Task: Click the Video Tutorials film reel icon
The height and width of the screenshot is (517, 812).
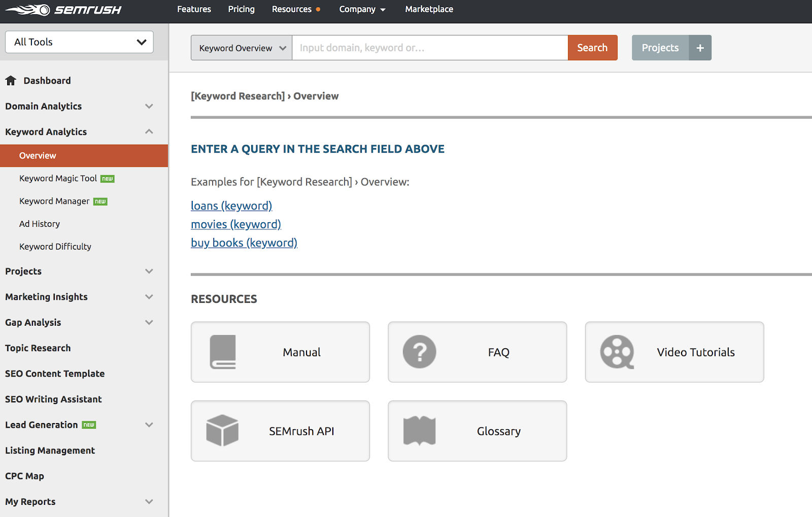Action: (x=617, y=352)
